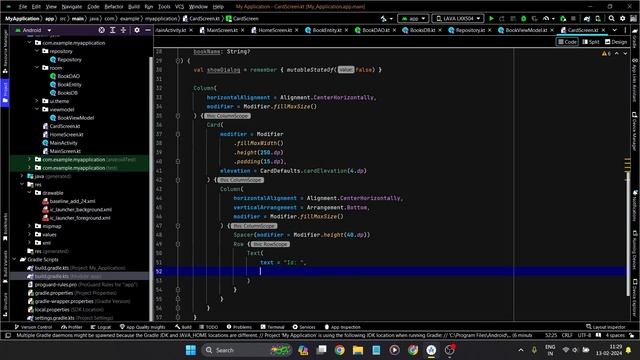
Task: Open the Build menu
Action: 133,7
